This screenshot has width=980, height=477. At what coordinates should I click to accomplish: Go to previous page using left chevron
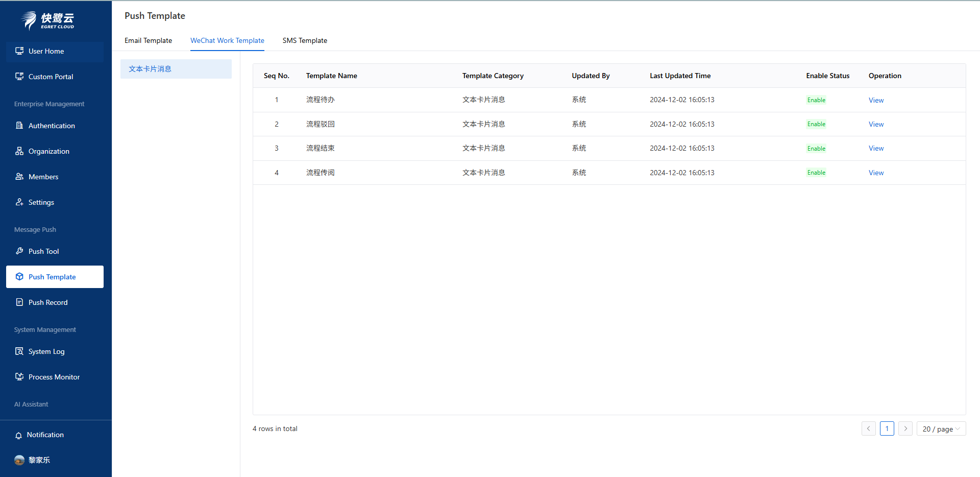[x=868, y=429]
